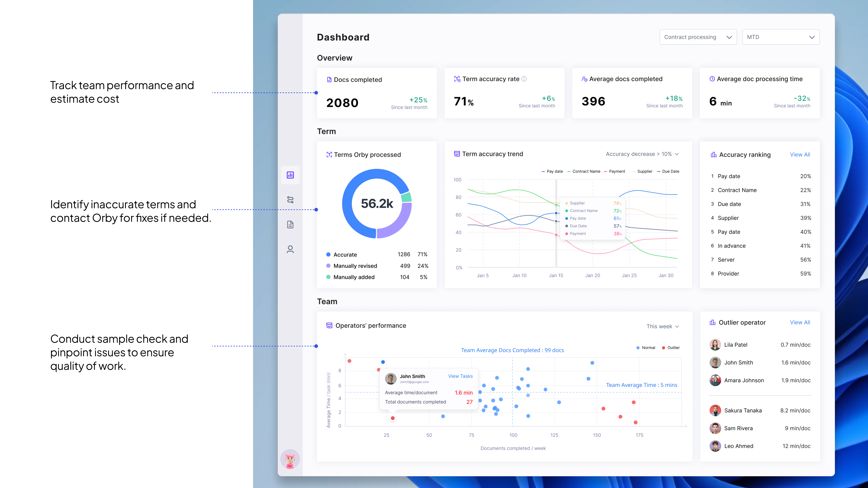Click the info icon beside Term accuracy rate
The height and width of the screenshot is (488, 868).
[524, 79]
